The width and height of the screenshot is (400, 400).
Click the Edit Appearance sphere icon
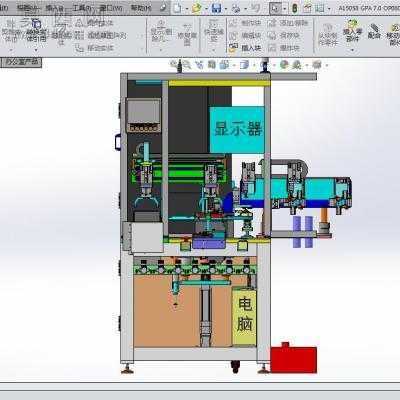pyautogui.click(x=284, y=64)
